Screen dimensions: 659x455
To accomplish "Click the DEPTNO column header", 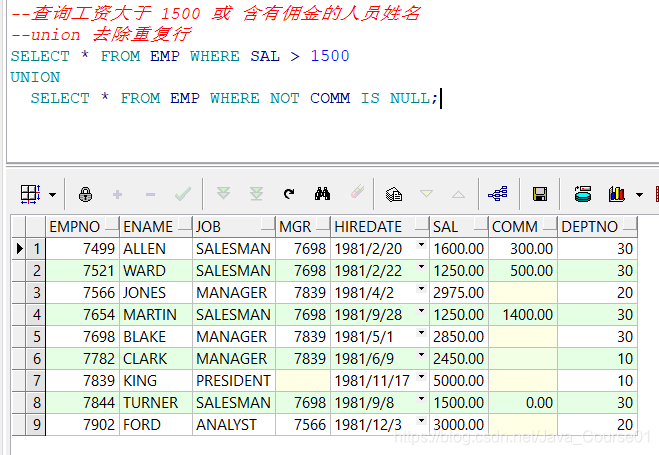I will (x=597, y=227).
